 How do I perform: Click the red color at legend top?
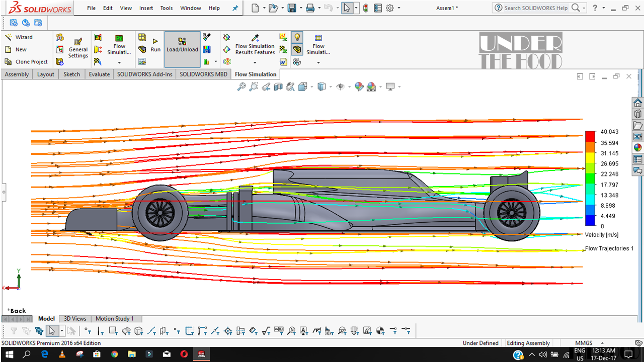(x=590, y=137)
